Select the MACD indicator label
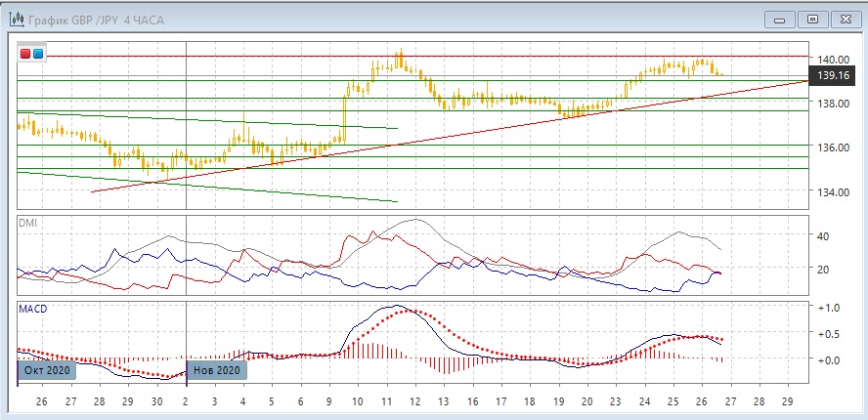Viewport: 868px width, 420px height. click(32, 309)
